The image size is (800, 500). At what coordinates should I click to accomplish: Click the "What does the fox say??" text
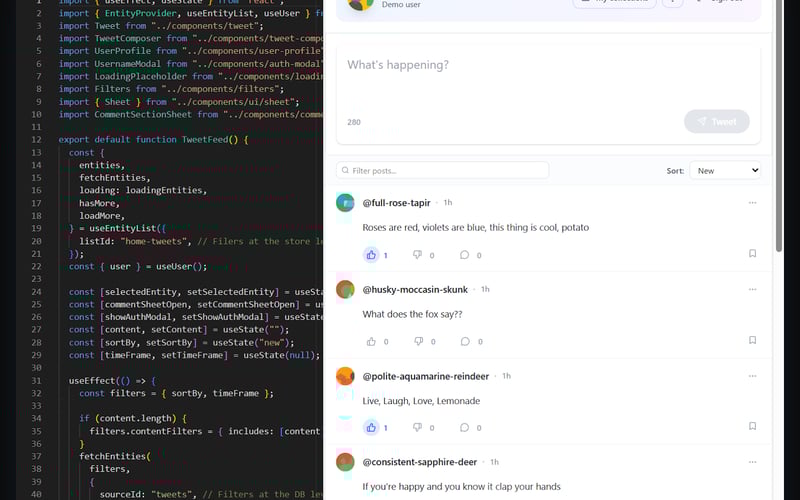[x=412, y=314]
